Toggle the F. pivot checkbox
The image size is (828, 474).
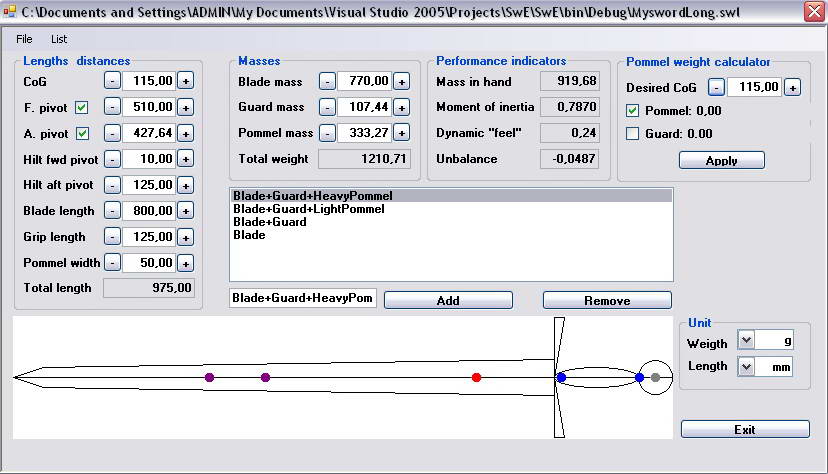pos(82,107)
